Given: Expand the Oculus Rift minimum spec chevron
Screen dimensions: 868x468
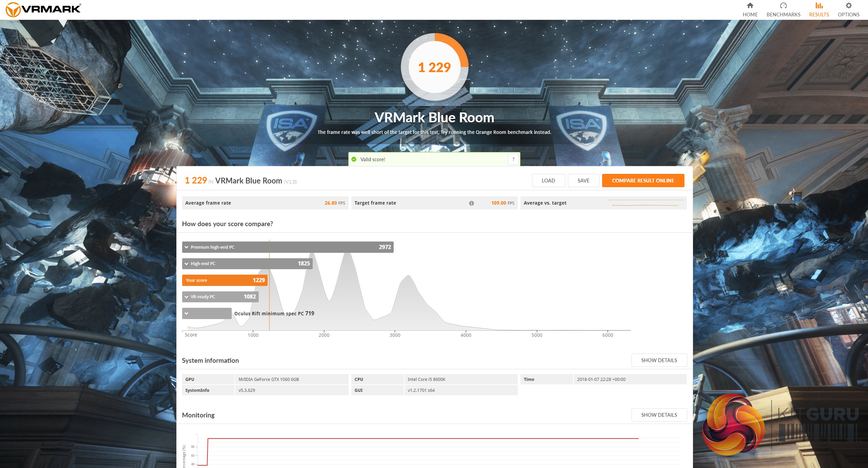Looking at the screenshot, I should [187, 314].
